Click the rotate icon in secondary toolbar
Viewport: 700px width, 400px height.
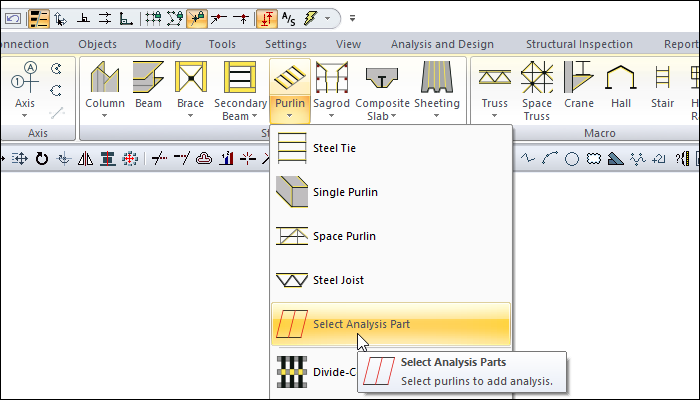pos(41,158)
